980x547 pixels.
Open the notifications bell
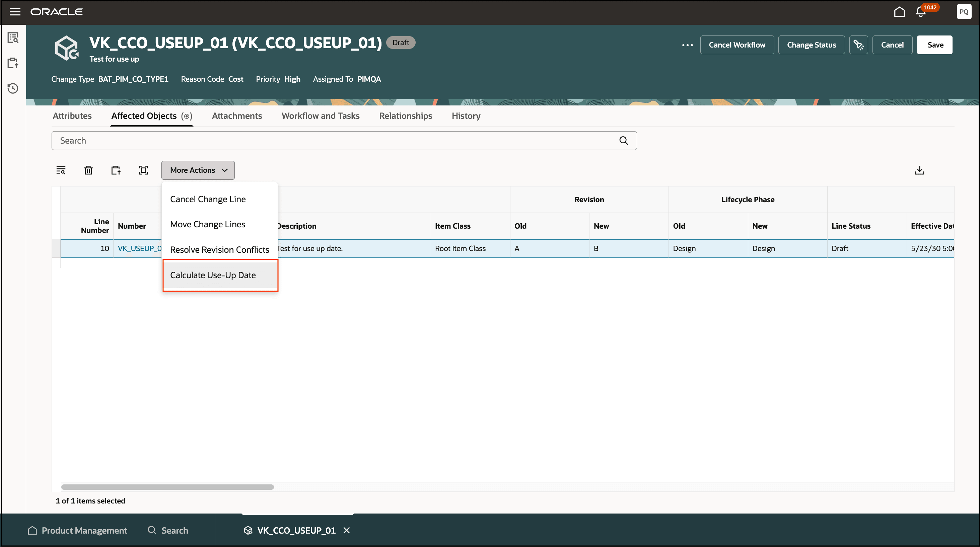coord(920,12)
